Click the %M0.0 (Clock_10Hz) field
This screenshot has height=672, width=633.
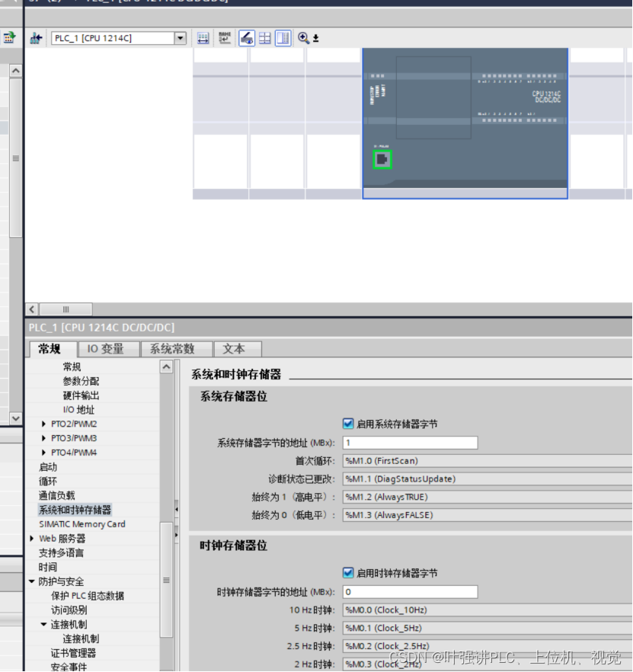point(488,610)
